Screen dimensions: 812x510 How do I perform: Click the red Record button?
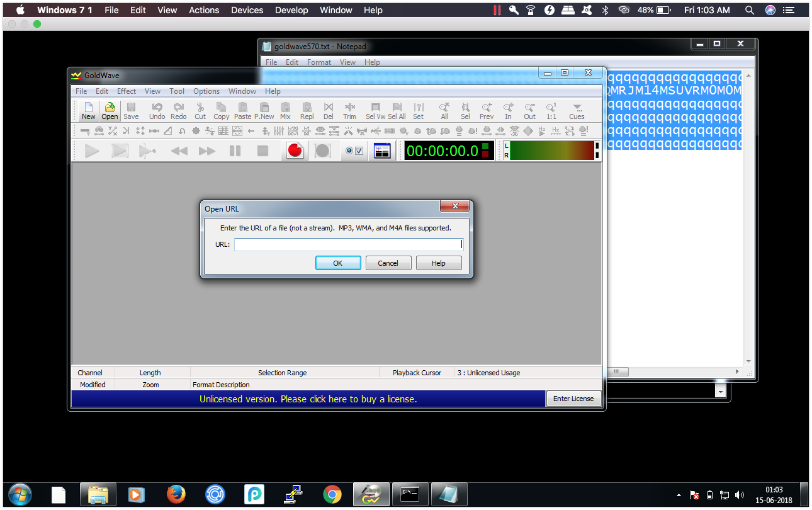tap(295, 151)
